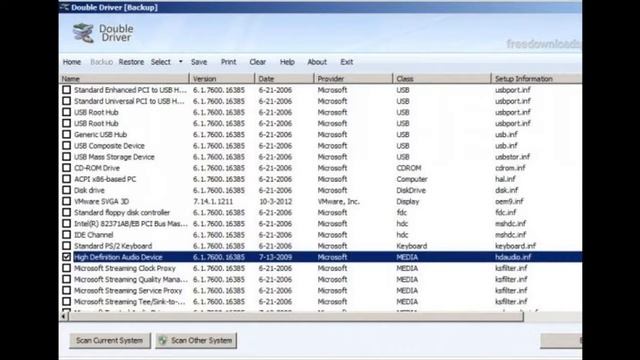Click the title bar app icon
640x360 pixels.
(x=64, y=7)
